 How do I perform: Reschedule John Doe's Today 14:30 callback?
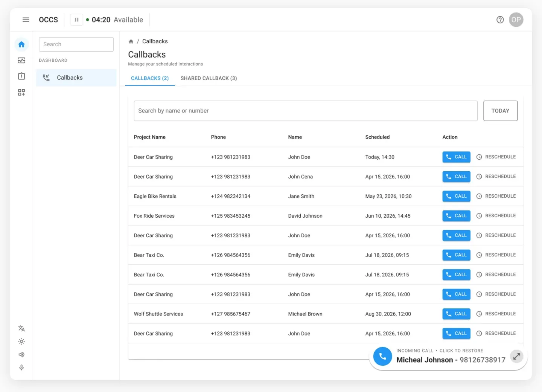(496, 157)
